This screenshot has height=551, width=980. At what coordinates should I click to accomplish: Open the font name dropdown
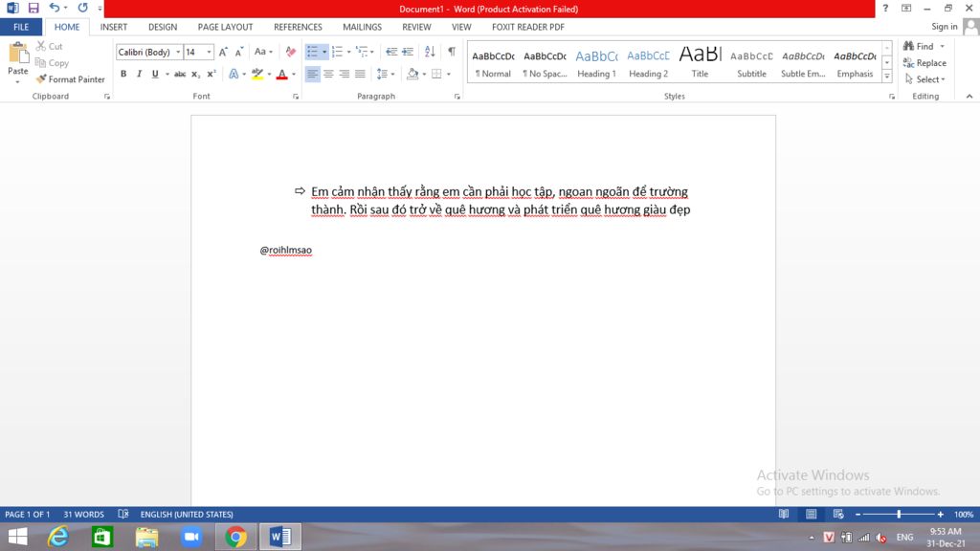coord(178,52)
